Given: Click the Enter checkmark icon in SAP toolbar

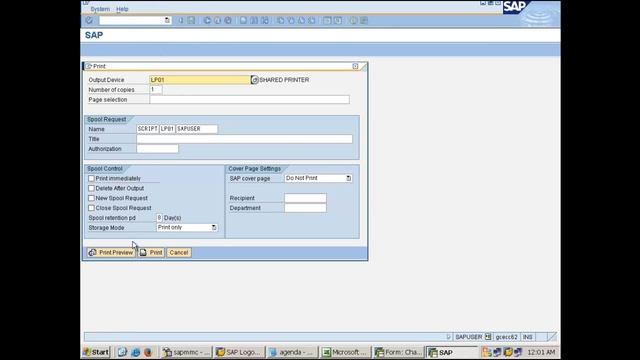Looking at the screenshot, I should click(x=89, y=20).
